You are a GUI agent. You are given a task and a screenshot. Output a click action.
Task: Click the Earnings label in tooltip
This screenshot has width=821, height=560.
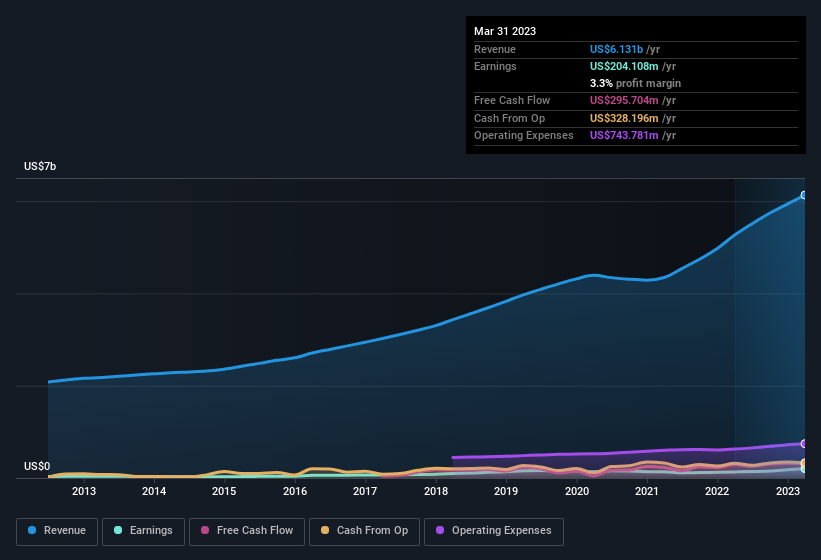tap(495, 66)
